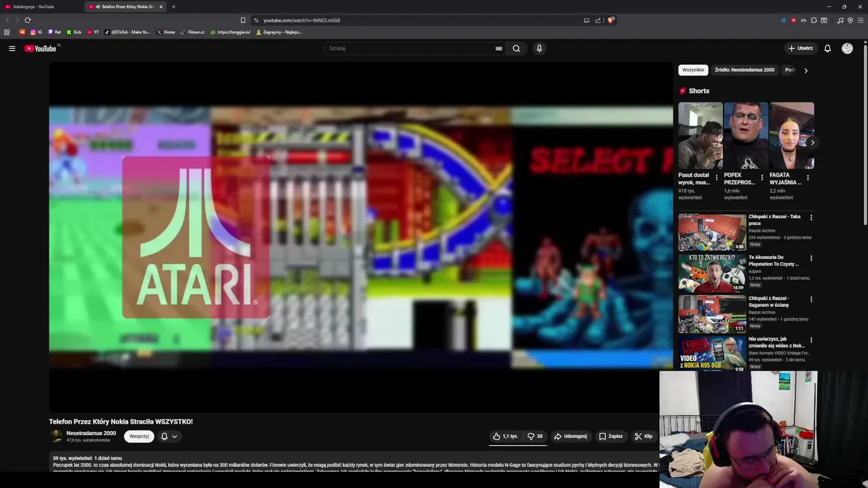Image resolution: width=868 pixels, height=488 pixels.
Task: Expand notification options chevron beside bell
Action: click(174, 436)
